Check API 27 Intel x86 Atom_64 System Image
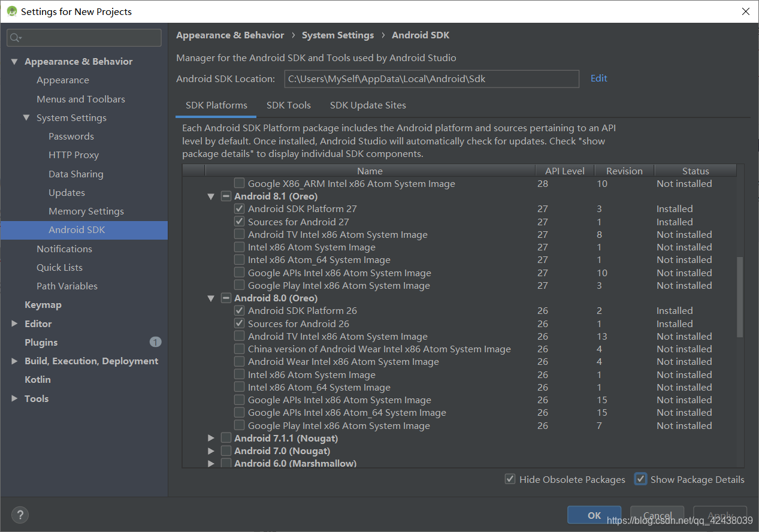759x532 pixels. (x=239, y=259)
